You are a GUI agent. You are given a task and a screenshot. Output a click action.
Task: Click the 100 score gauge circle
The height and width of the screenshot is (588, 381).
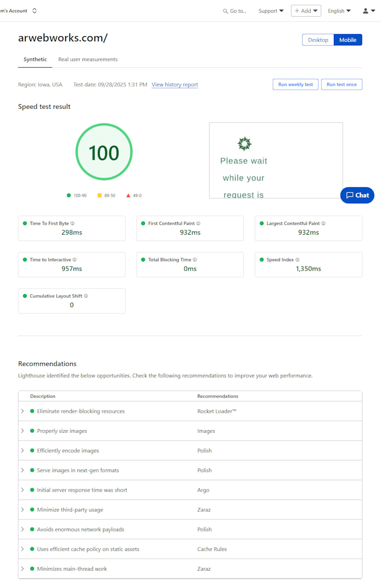click(x=104, y=152)
